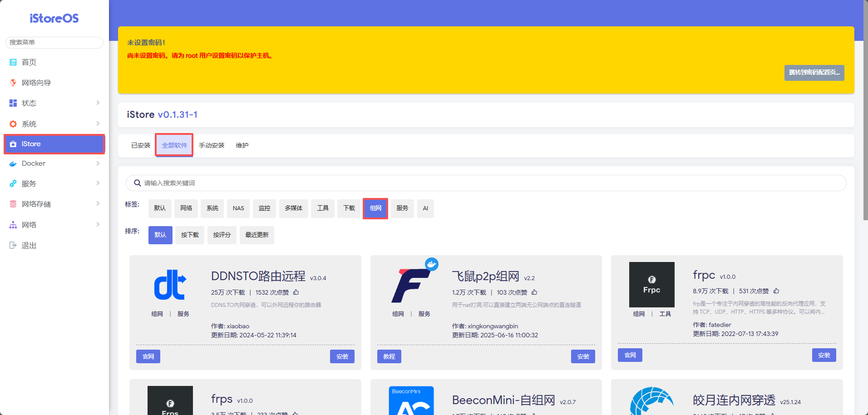Viewport: 868px width, 415px height.
Task: Select the 工具 tag filter
Action: 323,208
